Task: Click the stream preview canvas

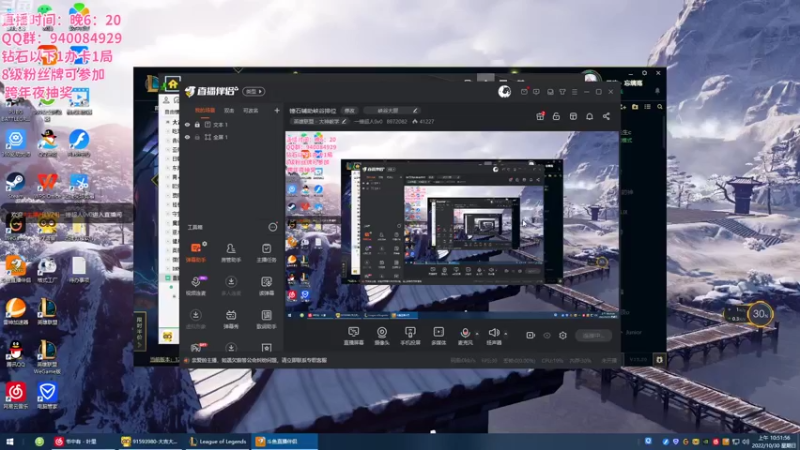Action: click(452, 225)
